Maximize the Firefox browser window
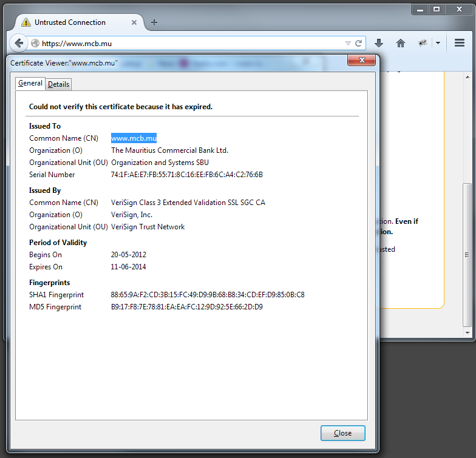Viewport: 476px width, 458px height. tap(436, 9)
